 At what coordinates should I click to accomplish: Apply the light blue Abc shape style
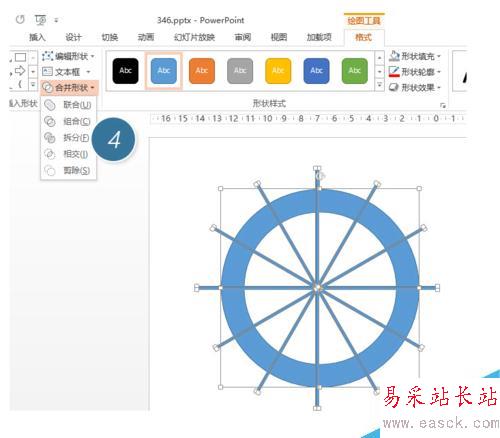click(164, 71)
